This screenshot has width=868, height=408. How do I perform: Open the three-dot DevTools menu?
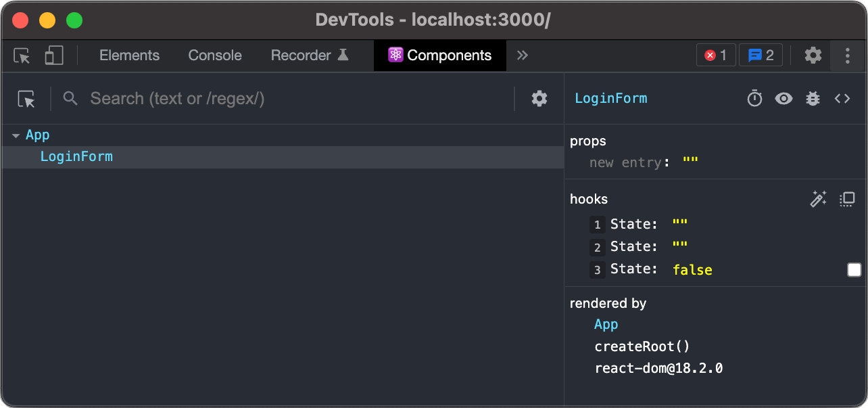click(x=847, y=55)
